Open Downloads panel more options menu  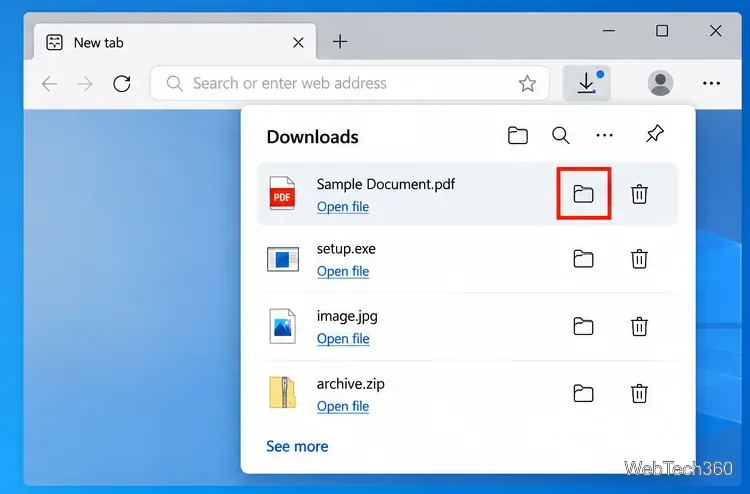[605, 135]
